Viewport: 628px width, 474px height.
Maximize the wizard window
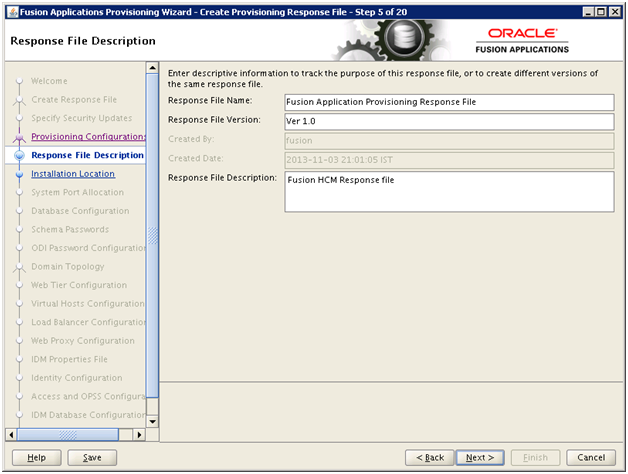point(601,12)
